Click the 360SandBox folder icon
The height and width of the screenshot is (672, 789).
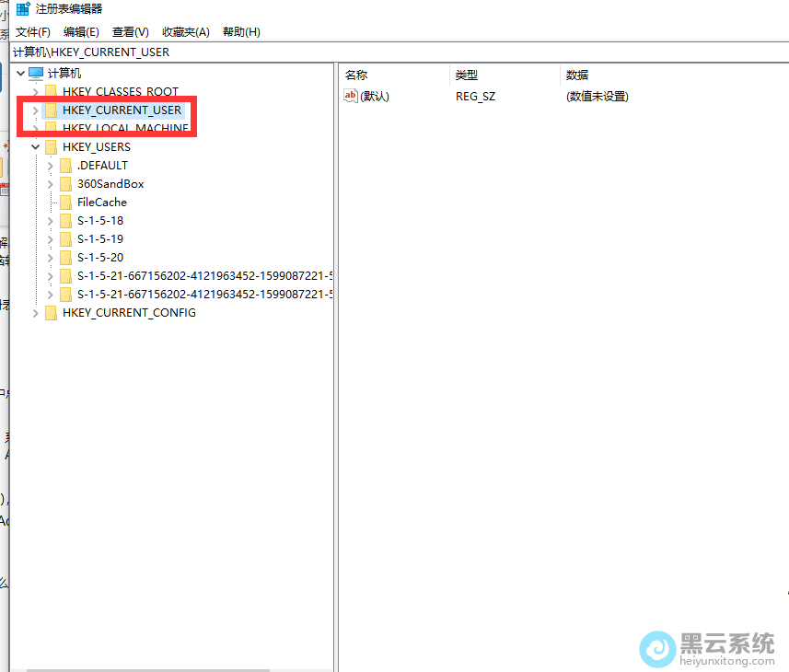coord(65,184)
